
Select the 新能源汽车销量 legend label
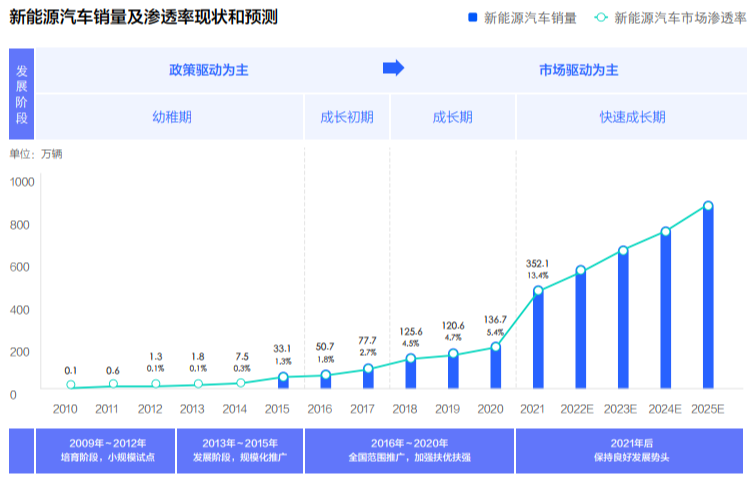click(x=530, y=18)
